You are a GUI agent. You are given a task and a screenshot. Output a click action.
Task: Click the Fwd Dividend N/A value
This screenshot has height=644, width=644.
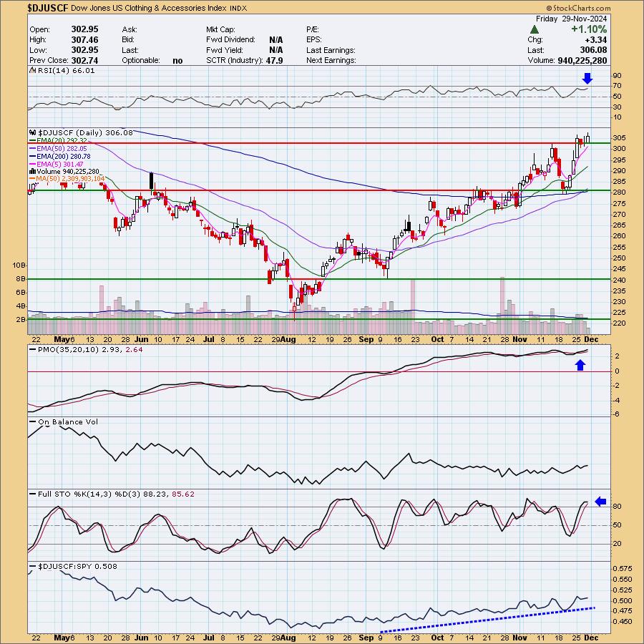(275, 40)
